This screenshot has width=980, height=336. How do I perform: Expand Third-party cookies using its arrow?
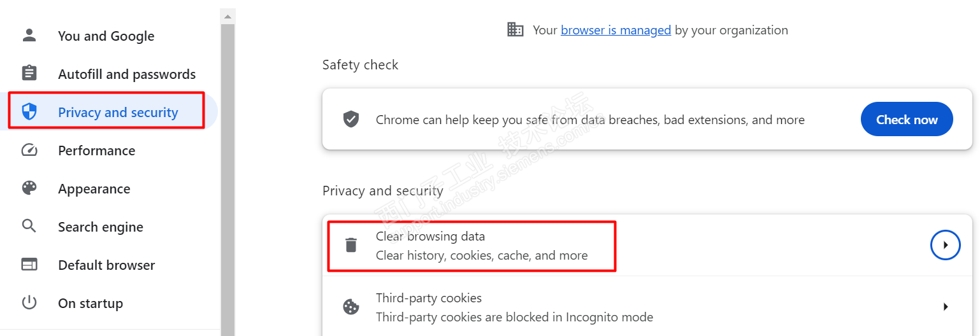(946, 307)
